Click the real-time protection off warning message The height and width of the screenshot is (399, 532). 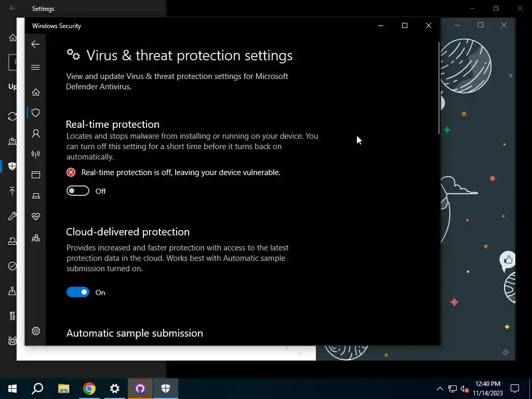point(181,172)
